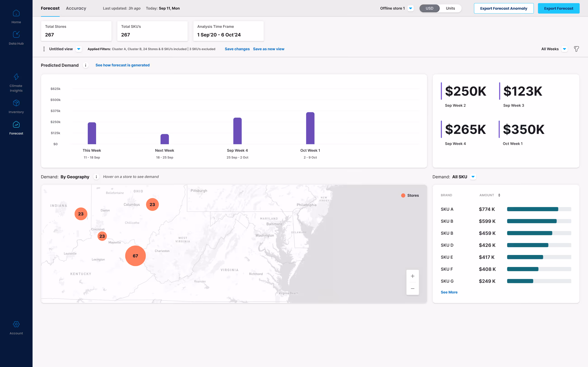Click the $265K Sep Week 4 value
Image resolution: width=588 pixels, height=367 pixels.
tap(465, 129)
